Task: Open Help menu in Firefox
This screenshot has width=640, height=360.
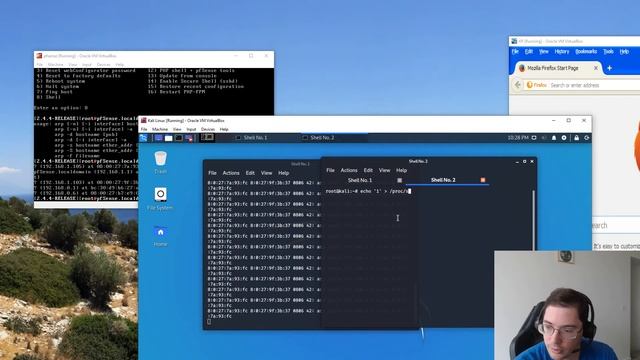Action: coord(624,51)
